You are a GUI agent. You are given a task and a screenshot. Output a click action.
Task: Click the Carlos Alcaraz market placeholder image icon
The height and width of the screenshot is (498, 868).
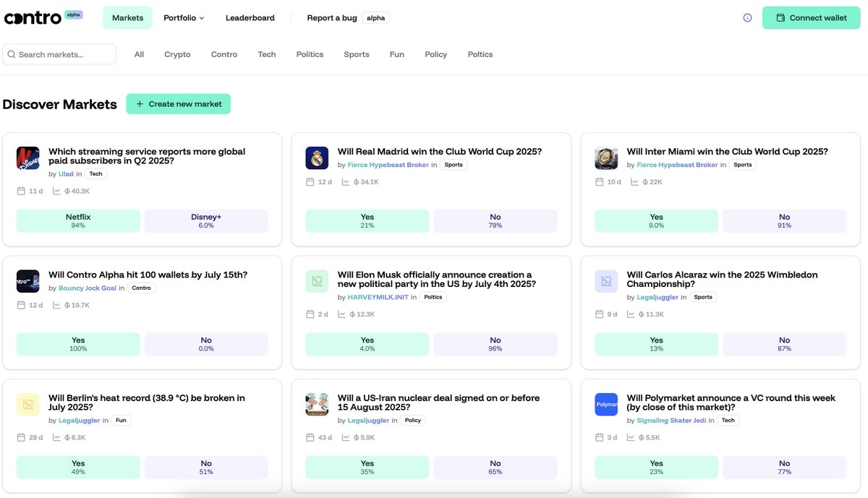[x=606, y=281]
